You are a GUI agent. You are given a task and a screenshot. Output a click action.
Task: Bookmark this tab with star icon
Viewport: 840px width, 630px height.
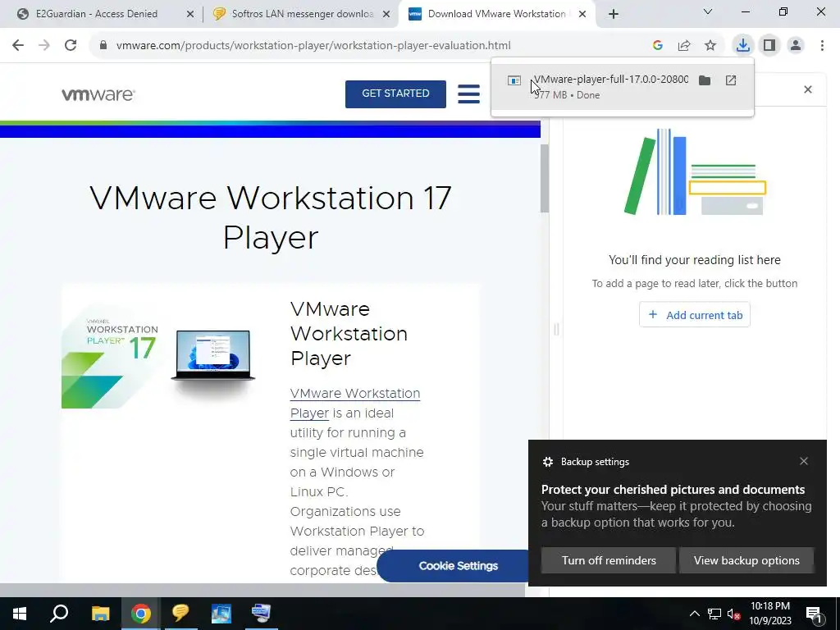point(710,46)
